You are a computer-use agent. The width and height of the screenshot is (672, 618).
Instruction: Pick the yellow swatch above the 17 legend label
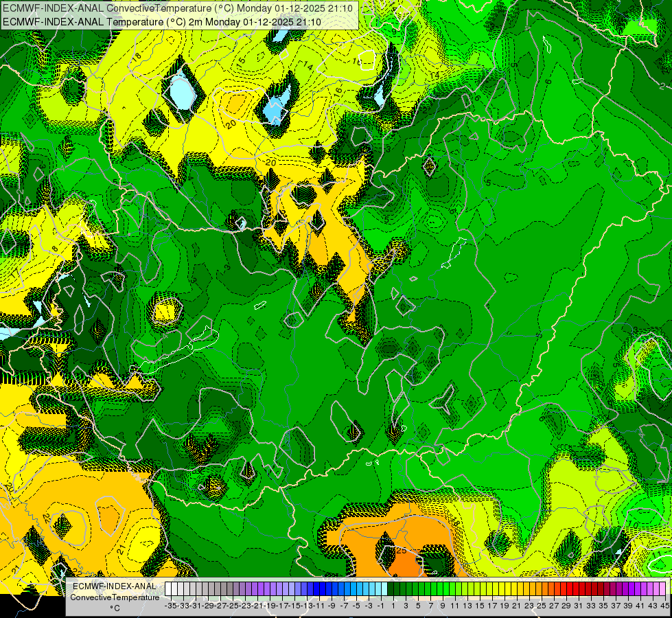pyautogui.click(x=489, y=588)
